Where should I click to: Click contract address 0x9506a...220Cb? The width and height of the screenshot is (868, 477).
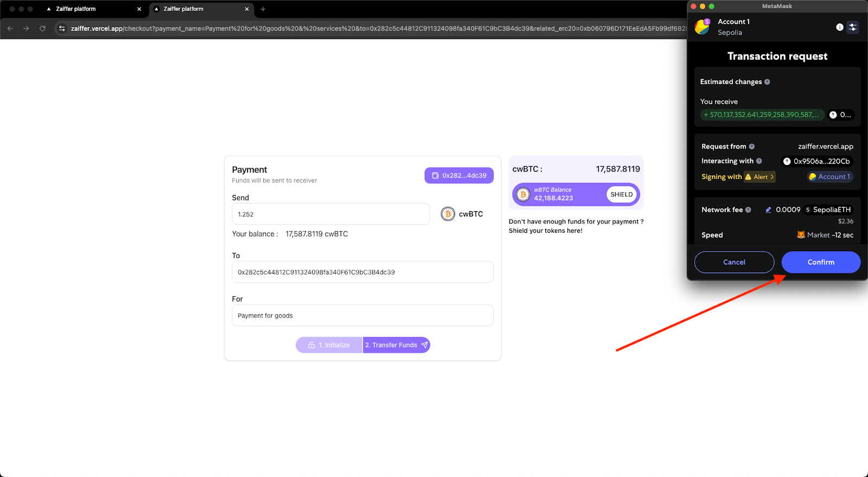click(x=817, y=161)
